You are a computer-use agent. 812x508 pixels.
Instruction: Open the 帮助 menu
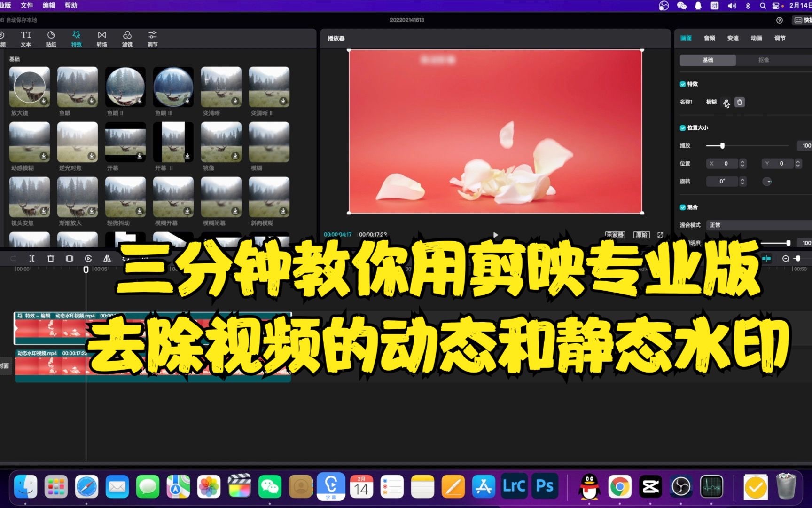tap(71, 6)
